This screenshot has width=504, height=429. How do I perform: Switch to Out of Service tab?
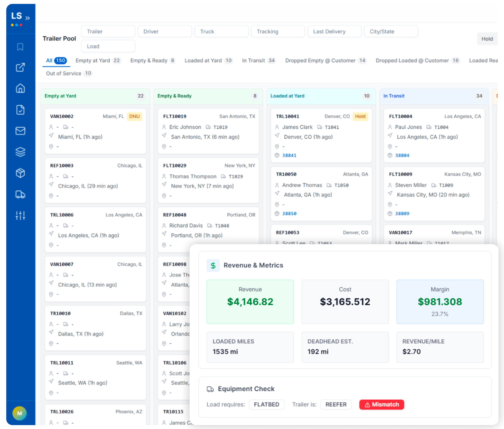[69, 73]
